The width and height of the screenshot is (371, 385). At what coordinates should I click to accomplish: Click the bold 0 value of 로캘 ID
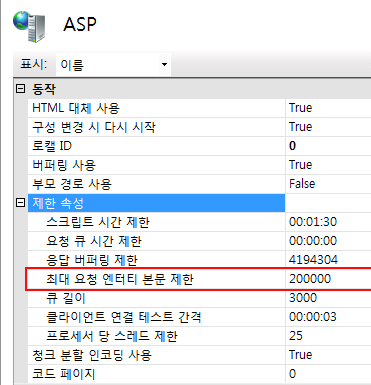292,146
